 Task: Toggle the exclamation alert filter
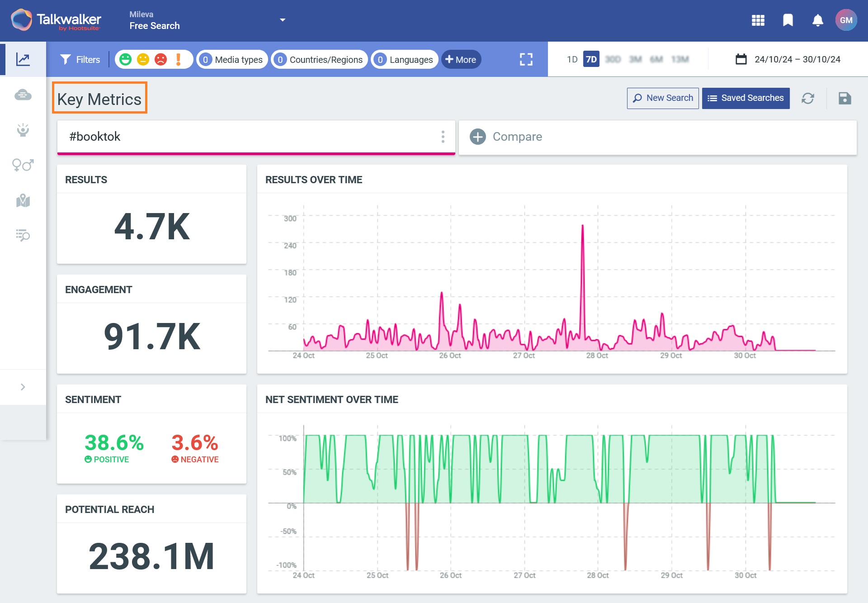click(178, 59)
